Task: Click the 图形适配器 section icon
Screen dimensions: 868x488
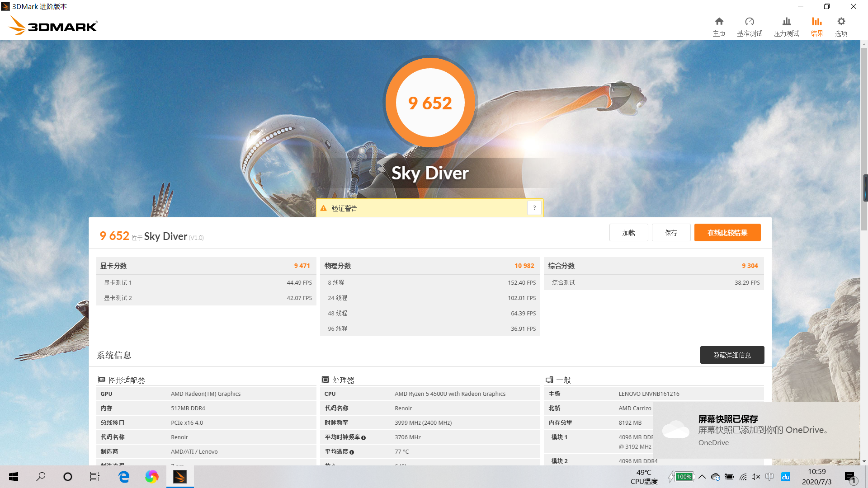Action: click(101, 380)
